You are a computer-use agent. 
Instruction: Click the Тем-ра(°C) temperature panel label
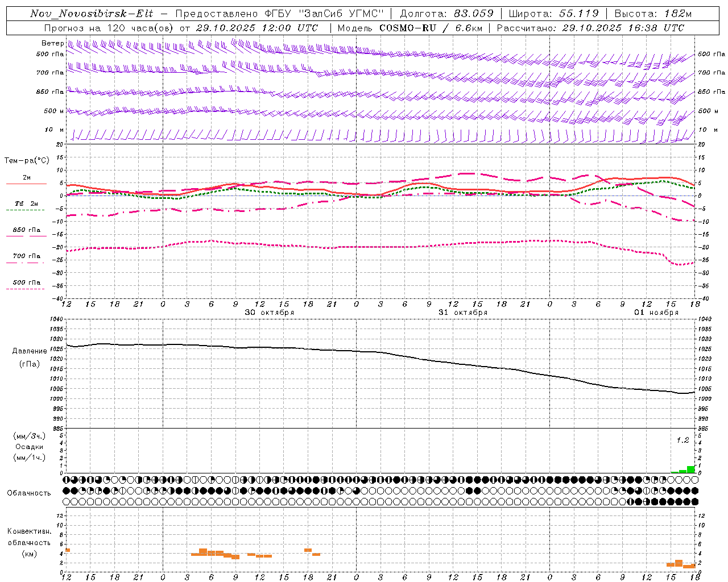pos(27,161)
